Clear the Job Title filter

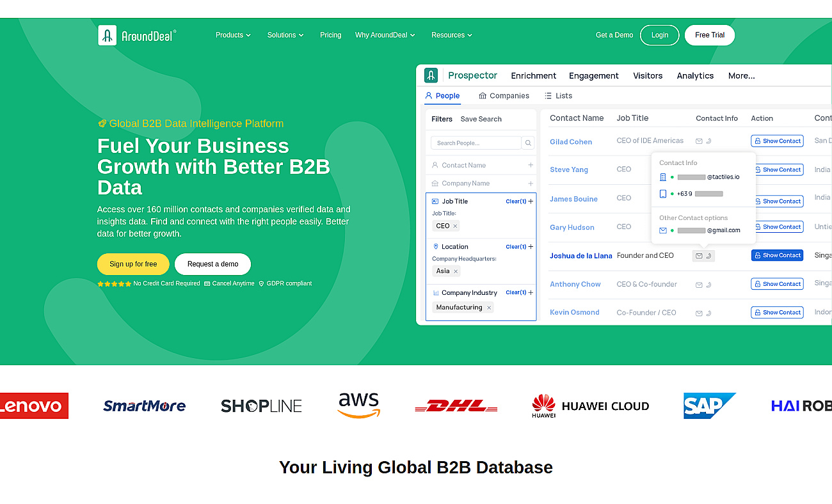[516, 201]
